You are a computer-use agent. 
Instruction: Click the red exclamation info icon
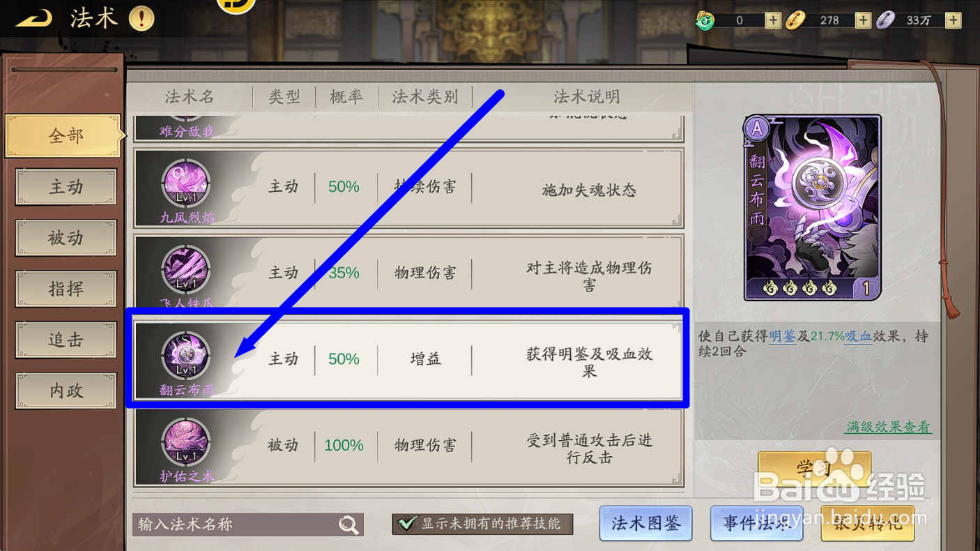point(141,19)
